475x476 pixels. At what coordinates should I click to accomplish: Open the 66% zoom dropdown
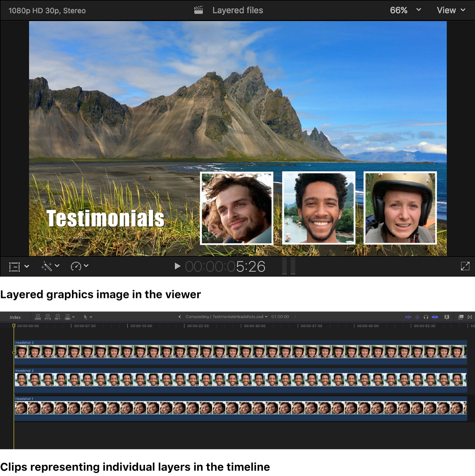coord(405,10)
